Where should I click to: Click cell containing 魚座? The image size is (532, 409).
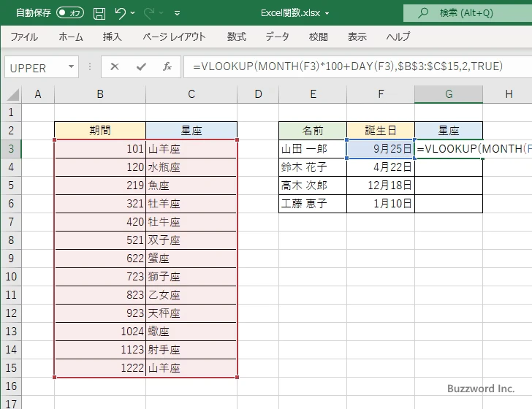pos(191,186)
